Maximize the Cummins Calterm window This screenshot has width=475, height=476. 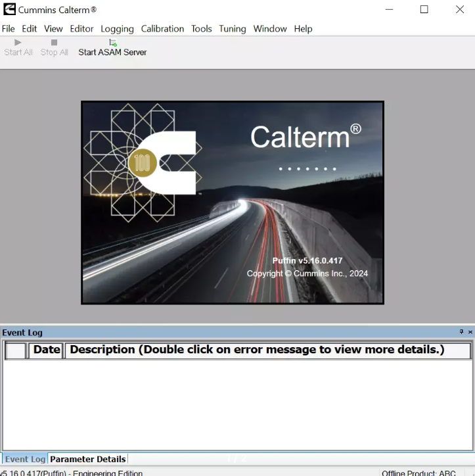point(424,9)
